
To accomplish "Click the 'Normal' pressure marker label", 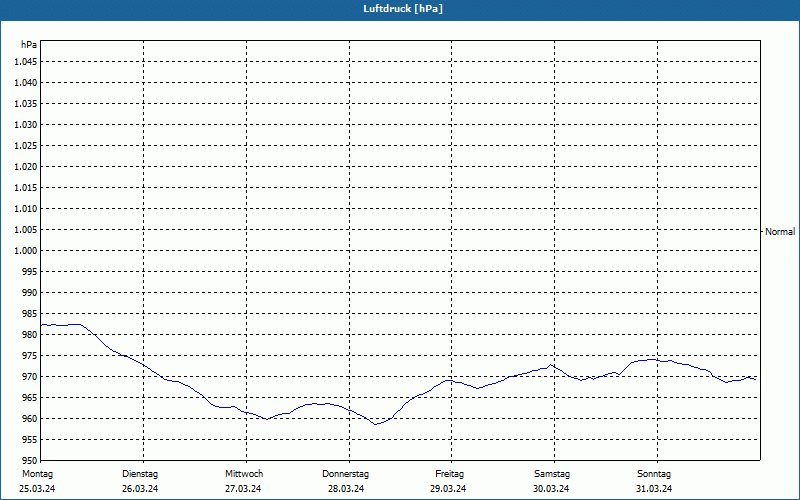I will tap(780, 232).
